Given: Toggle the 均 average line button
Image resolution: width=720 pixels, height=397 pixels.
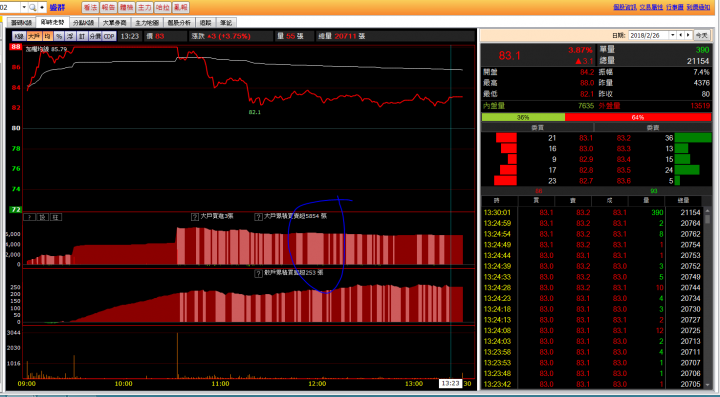Looking at the screenshot, I should (x=47, y=36).
